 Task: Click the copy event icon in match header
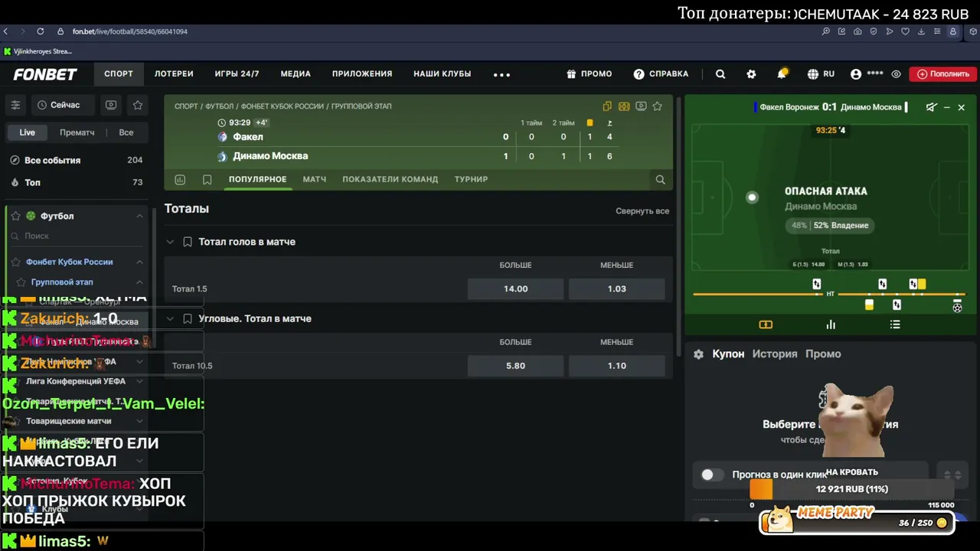coord(607,106)
